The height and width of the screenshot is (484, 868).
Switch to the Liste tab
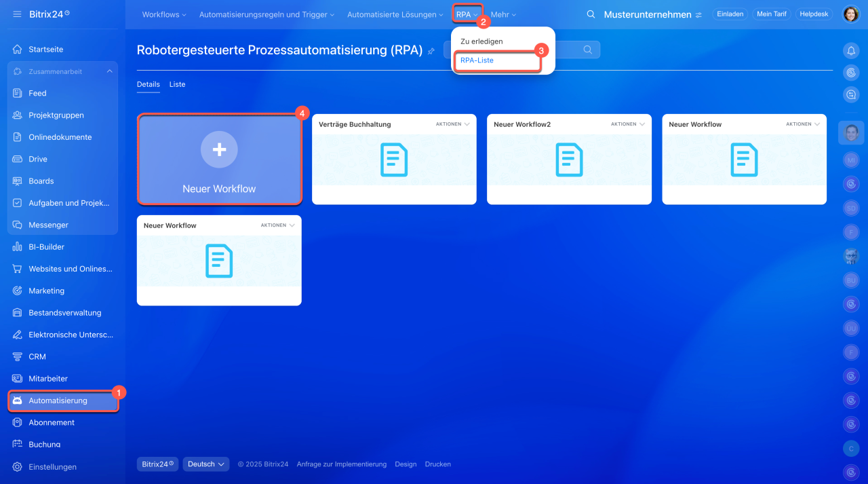tap(177, 84)
